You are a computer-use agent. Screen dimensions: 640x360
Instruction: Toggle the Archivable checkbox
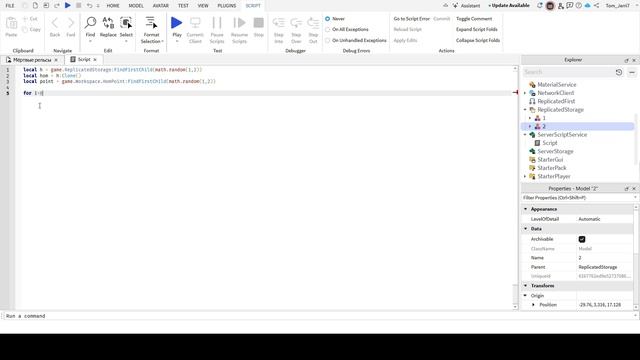pos(582,239)
